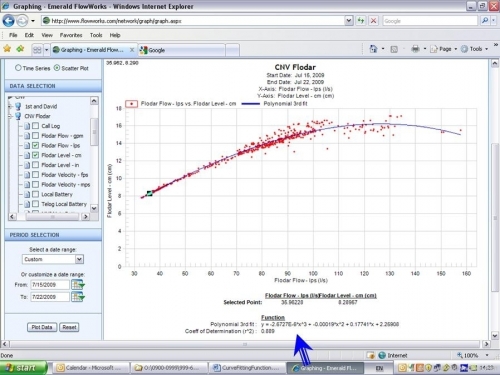Click the Local Battery channel document icon
This screenshot has width=500, height=375.
pos(27,194)
